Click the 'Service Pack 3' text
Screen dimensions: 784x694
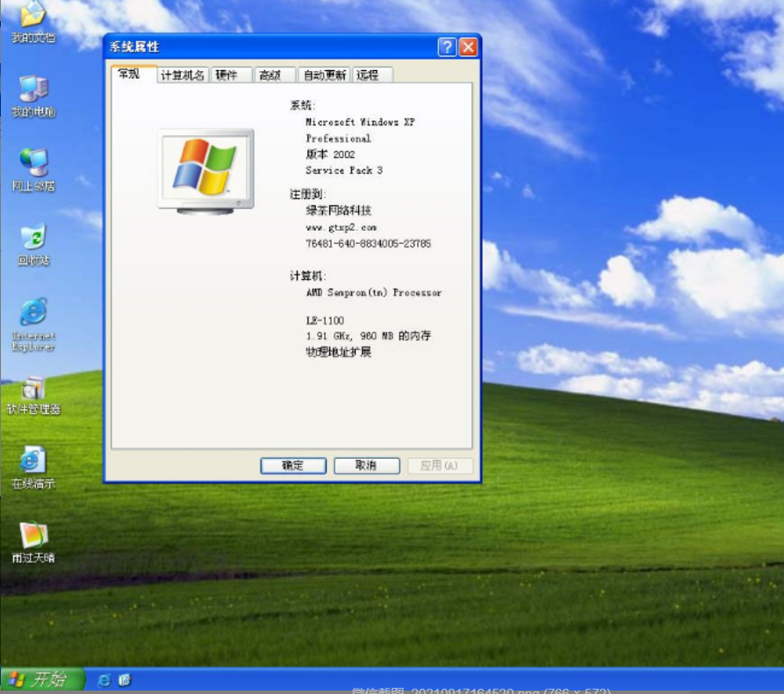tap(344, 170)
